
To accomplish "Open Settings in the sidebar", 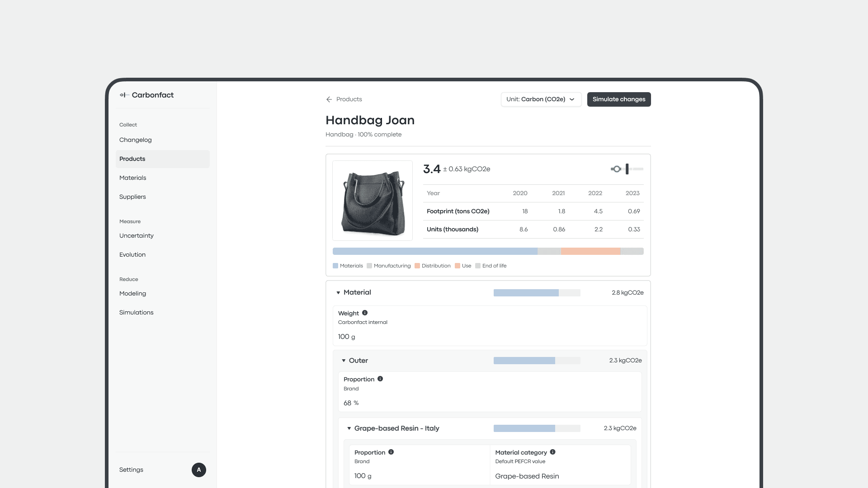I will (131, 470).
